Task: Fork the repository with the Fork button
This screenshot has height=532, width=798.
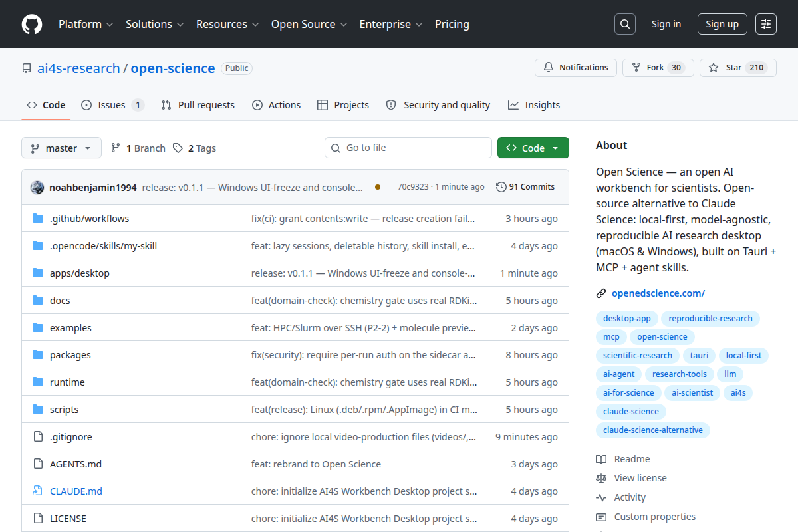Action: click(658, 68)
